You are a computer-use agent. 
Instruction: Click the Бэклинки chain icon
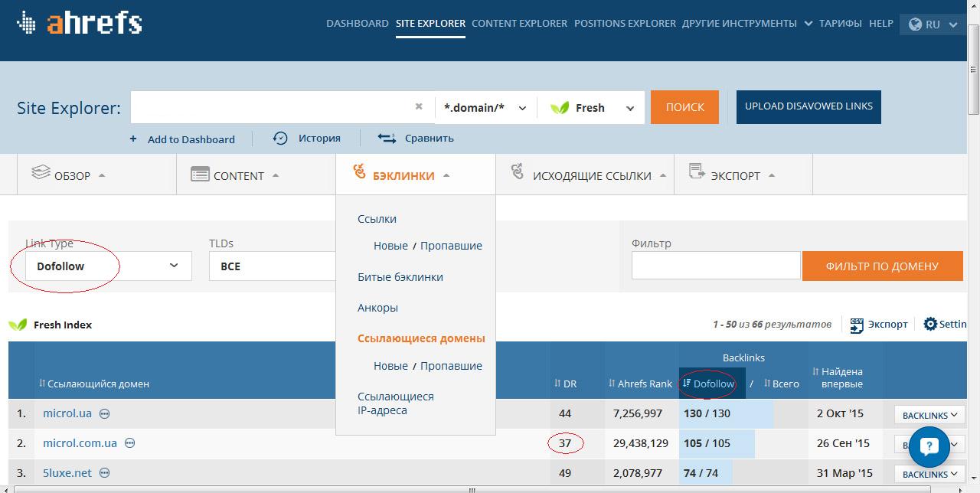tap(360, 171)
